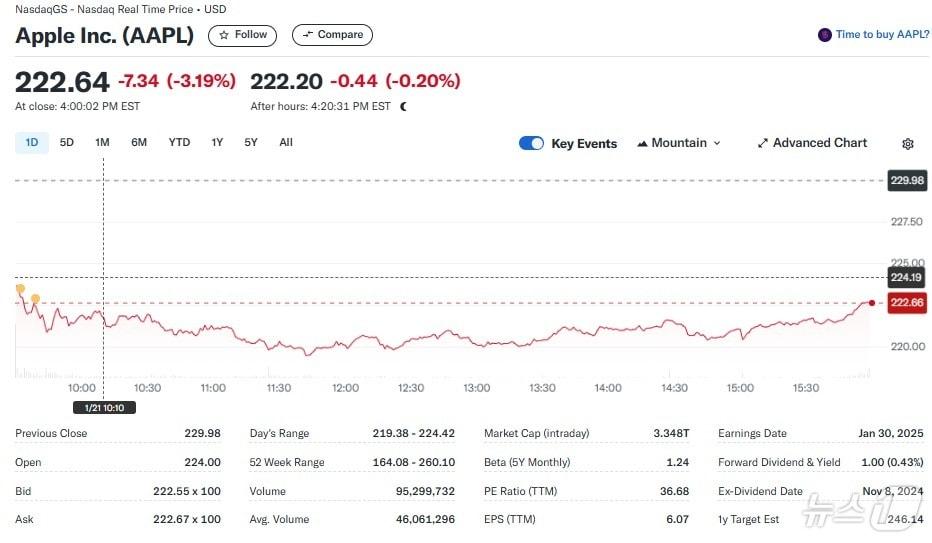932x543 pixels.
Task: Click the Mountain chart type icon
Action: pyautogui.click(x=642, y=143)
